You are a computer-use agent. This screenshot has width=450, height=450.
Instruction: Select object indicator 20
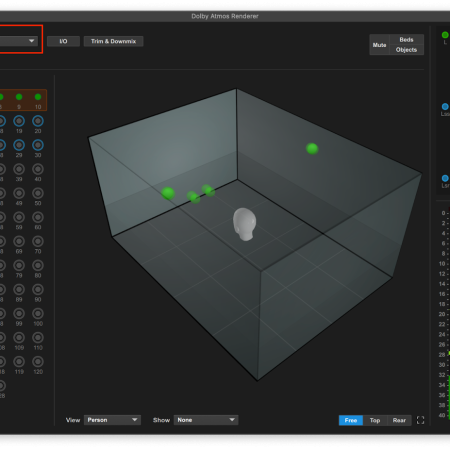click(38, 121)
